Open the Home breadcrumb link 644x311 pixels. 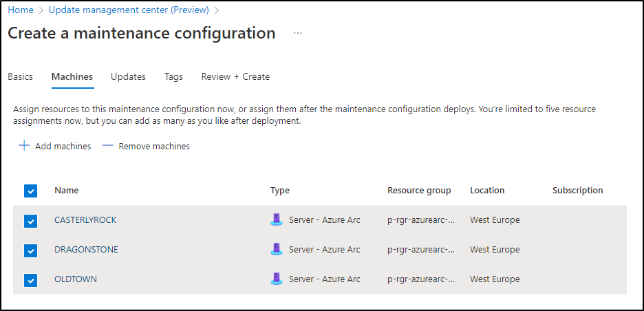(x=21, y=10)
